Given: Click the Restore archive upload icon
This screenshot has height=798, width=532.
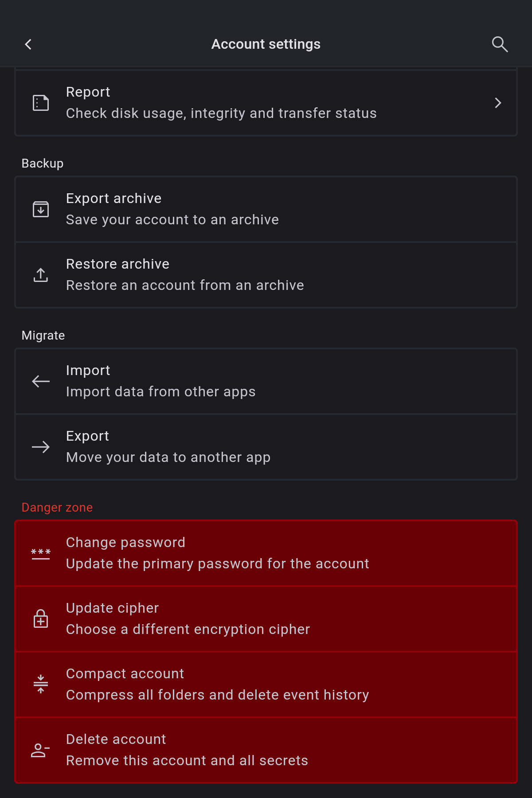Looking at the screenshot, I should click(x=41, y=275).
